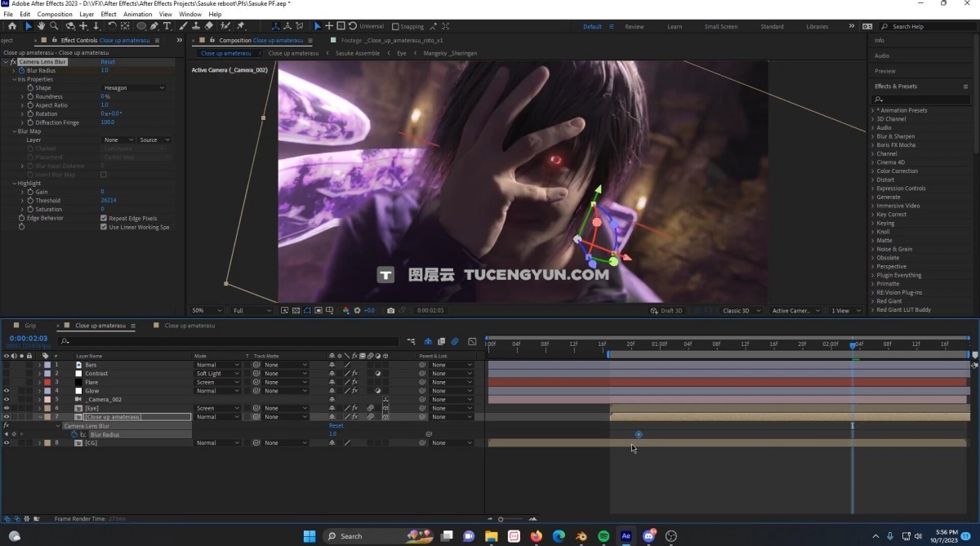Hide the _Camera_002 layer
980x546 pixels.
click(x=7, y=399)
